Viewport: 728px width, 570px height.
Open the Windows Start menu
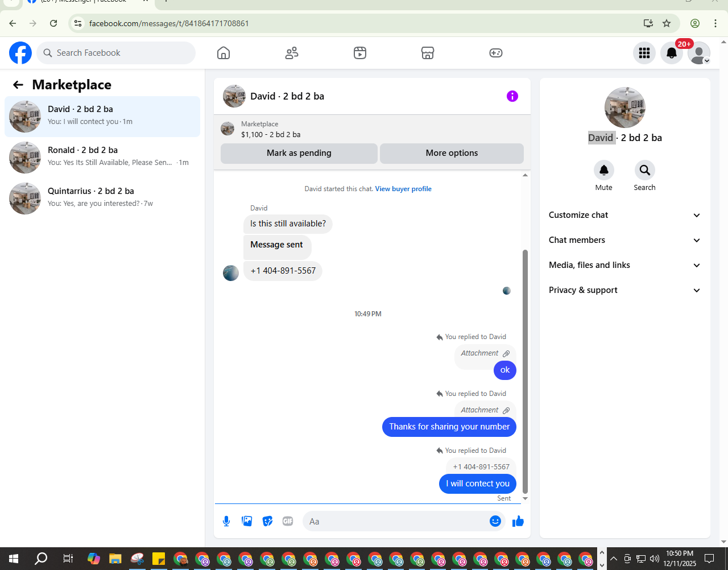(x=14, y=559)
